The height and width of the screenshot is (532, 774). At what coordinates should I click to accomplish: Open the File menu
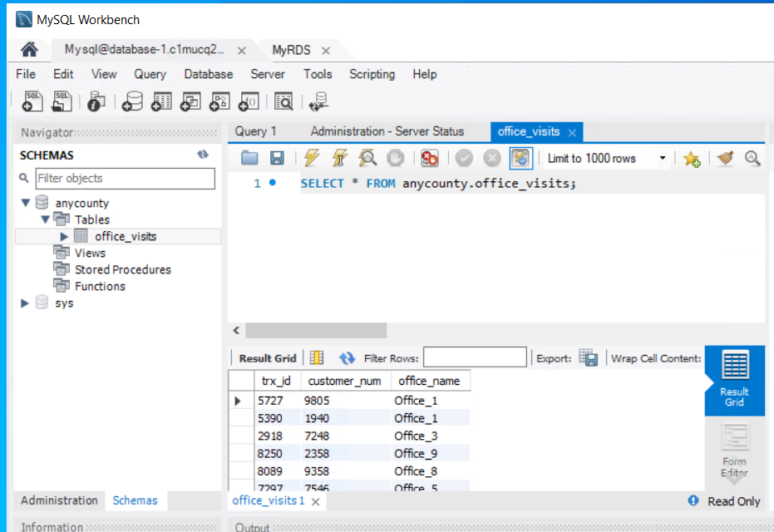[26, 74]
